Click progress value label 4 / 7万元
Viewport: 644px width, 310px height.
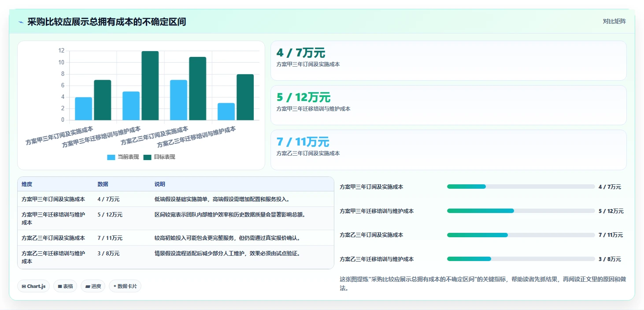[x=610, y=187]
